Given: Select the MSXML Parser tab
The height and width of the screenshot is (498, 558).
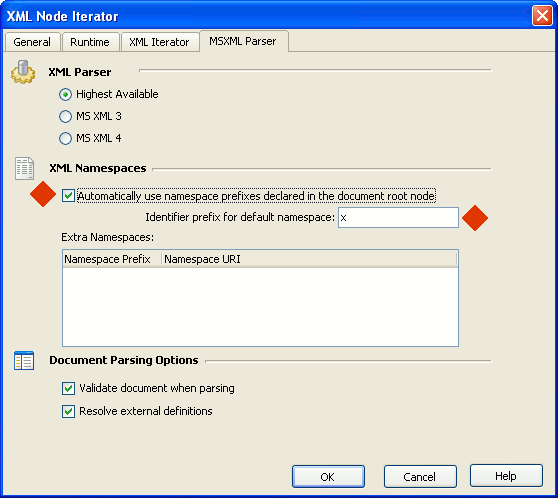Looking at the screenshot, I should [243, 41].
